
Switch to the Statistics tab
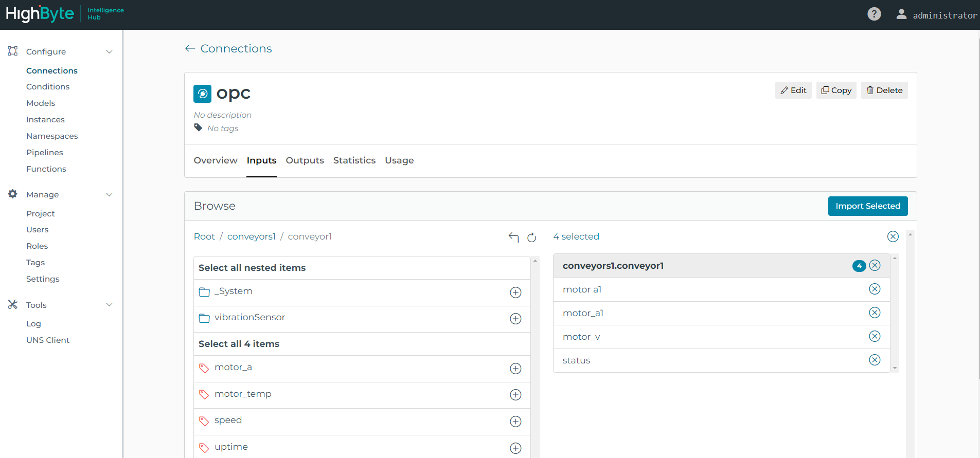click(x=354, y=160)
